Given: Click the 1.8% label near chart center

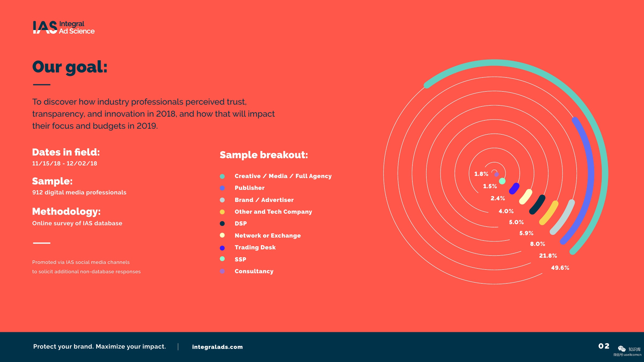Looking at the screenshot, I should [481, 174].
